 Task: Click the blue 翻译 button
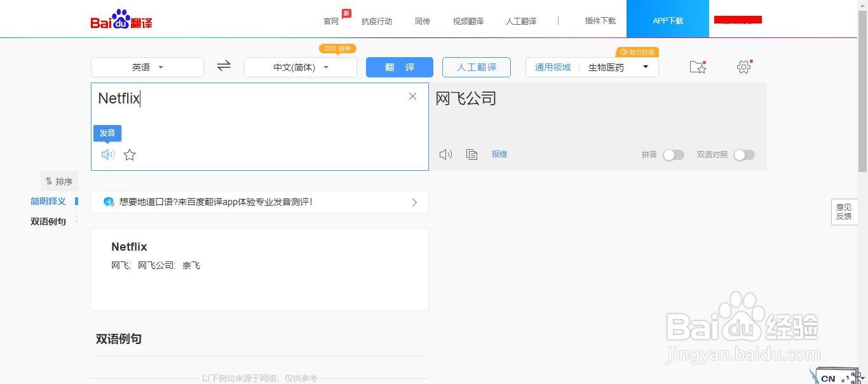[400, 67]
